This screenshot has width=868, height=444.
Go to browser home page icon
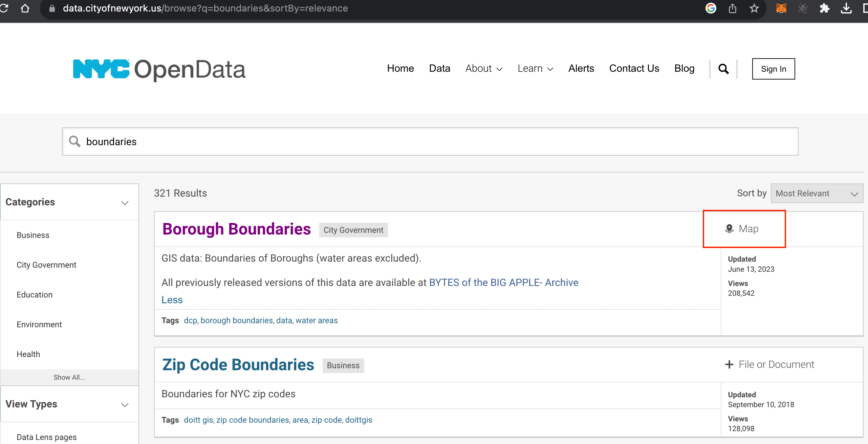pos(25,8)
